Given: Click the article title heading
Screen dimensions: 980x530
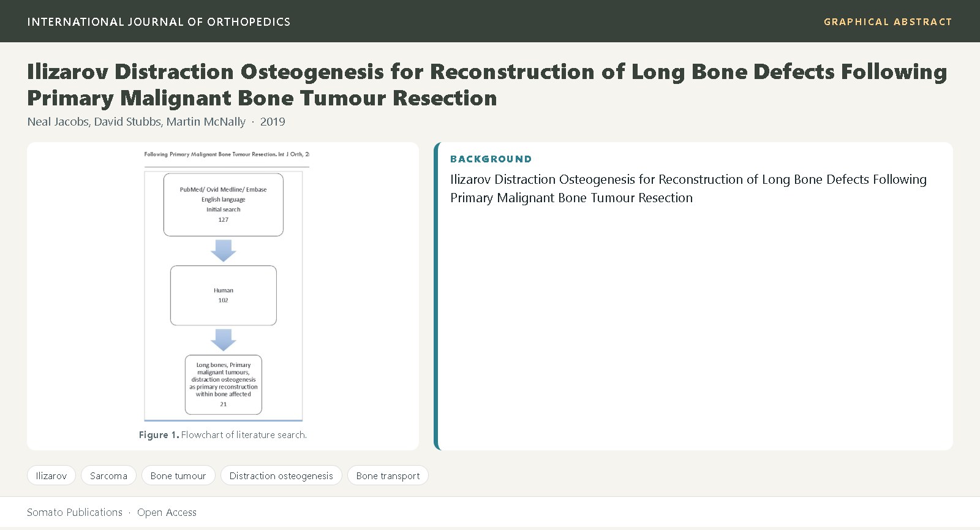Looking at the screenshot, I should click(x=487, y=85).
